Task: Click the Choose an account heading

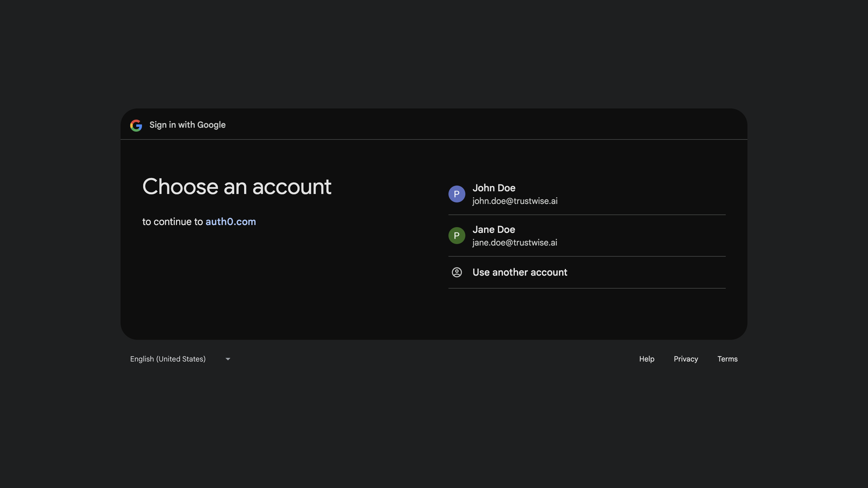Action: pyautogui.click(x=237, y=186)
